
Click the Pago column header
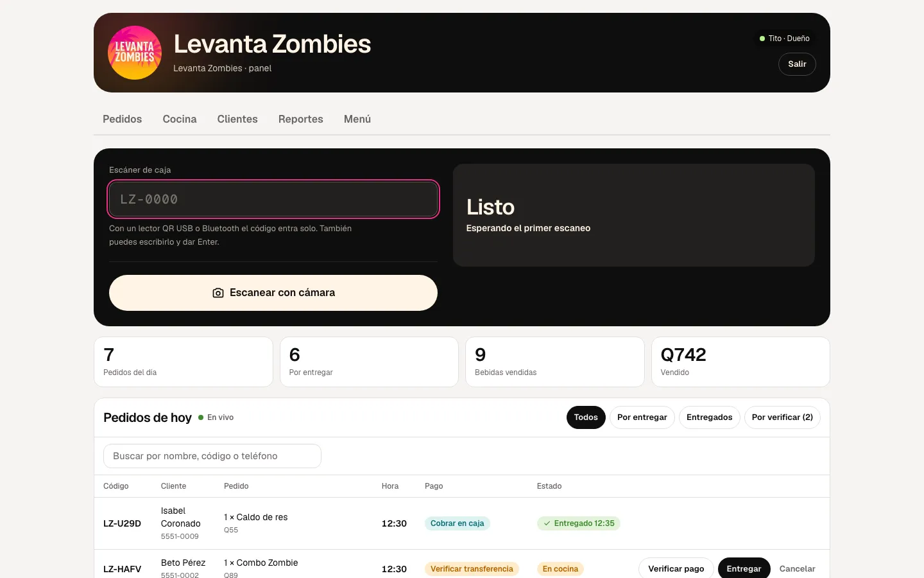434,486
